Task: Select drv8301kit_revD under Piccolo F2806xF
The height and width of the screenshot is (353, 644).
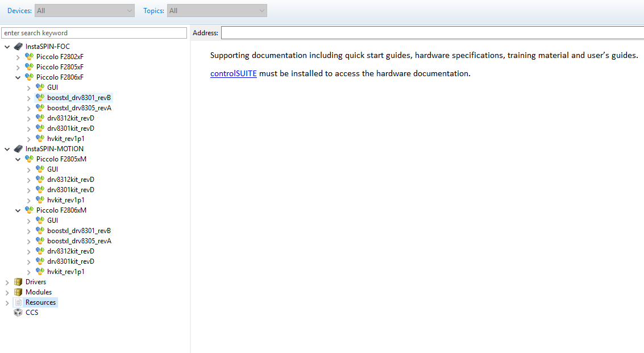Action: (x=70, y=128)
